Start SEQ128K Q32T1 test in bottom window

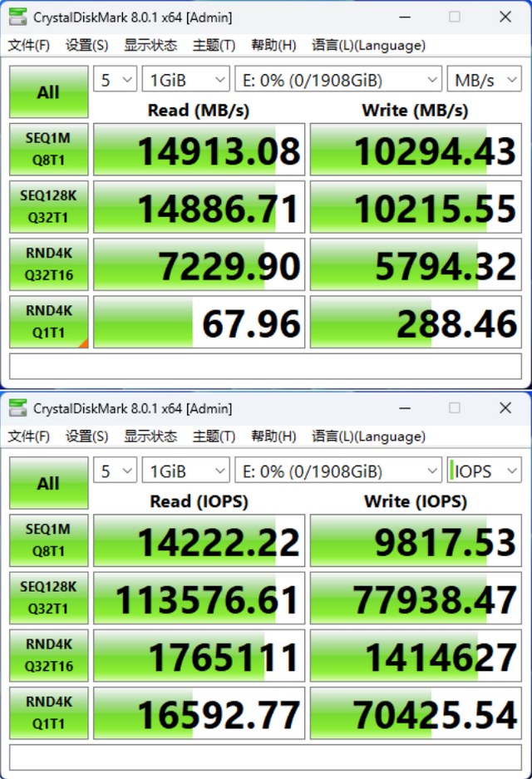coord(49,598)
